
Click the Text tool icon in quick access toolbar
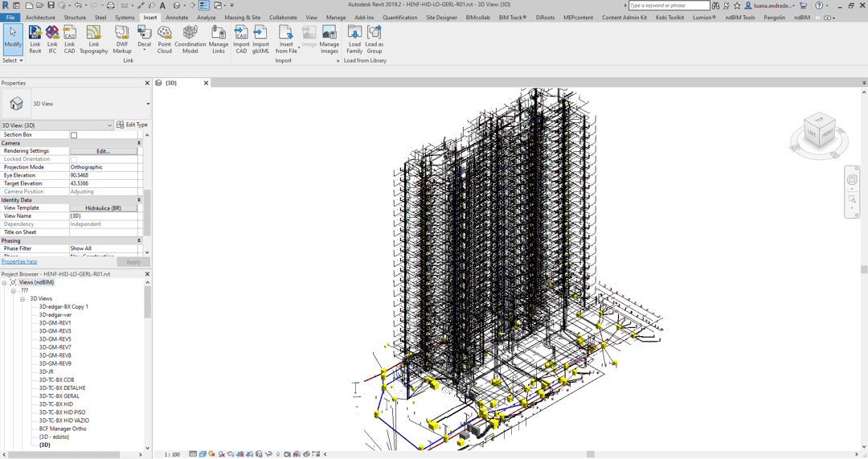[x=162, y=5]
